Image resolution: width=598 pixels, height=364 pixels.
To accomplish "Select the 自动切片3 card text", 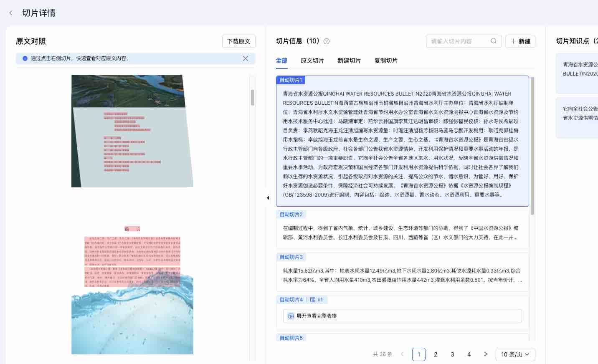I will coord(403,275).
